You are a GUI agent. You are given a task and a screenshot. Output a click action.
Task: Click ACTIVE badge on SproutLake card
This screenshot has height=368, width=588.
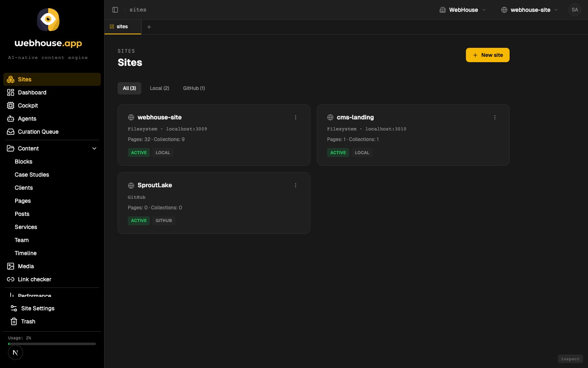point(139,220)
